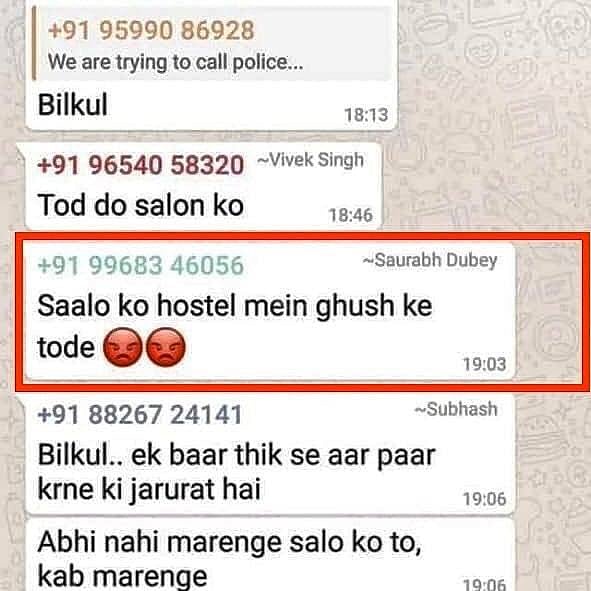Click 'We are trying to call police...' quote text
Screen dimensions: 591x591
[x=175, y=62]
